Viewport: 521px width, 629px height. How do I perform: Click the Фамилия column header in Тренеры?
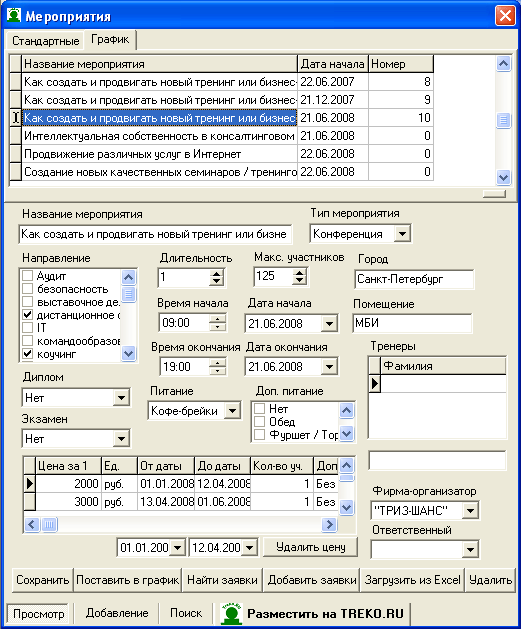[x=443, y=366]
